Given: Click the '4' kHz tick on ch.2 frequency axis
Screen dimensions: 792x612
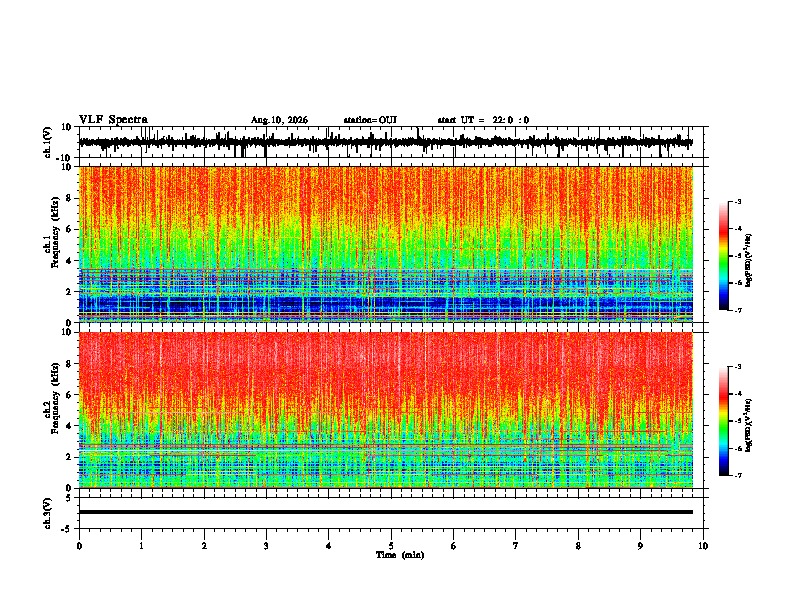Looking at the screenshot, I should (69, 426).
